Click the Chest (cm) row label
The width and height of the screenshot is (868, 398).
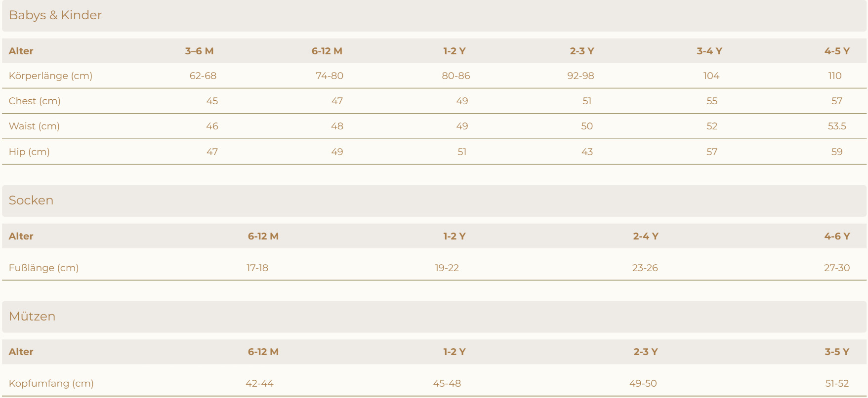35,101
